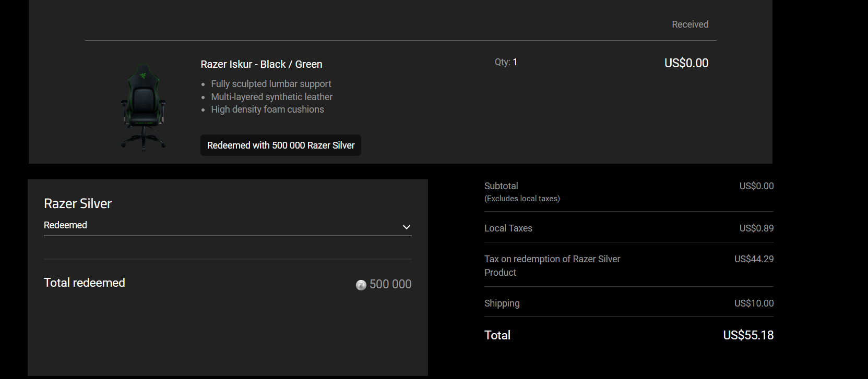The height and width of the screenshot is (379, 868).
Task: Click the 'Local Taxes' label
Action: 508,228
